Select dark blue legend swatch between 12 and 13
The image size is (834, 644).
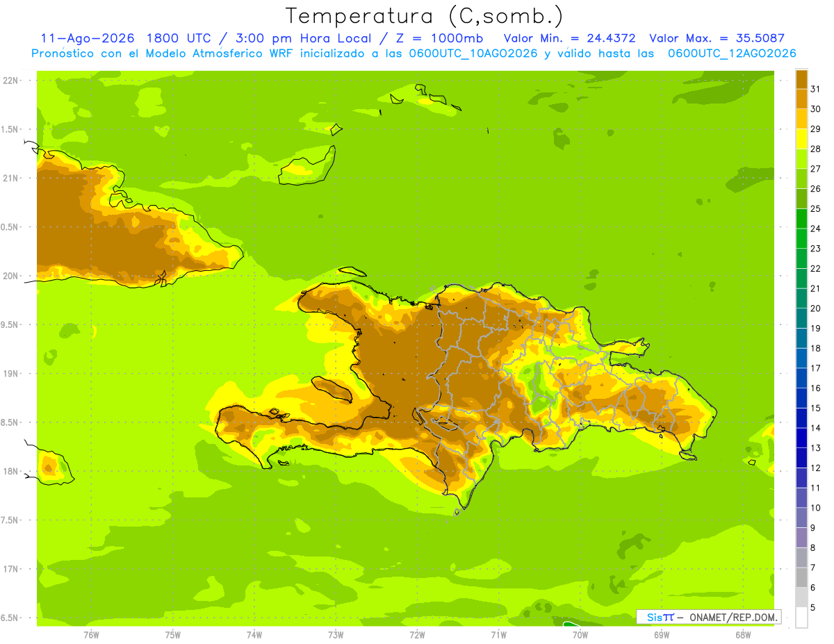coord(801,458)
